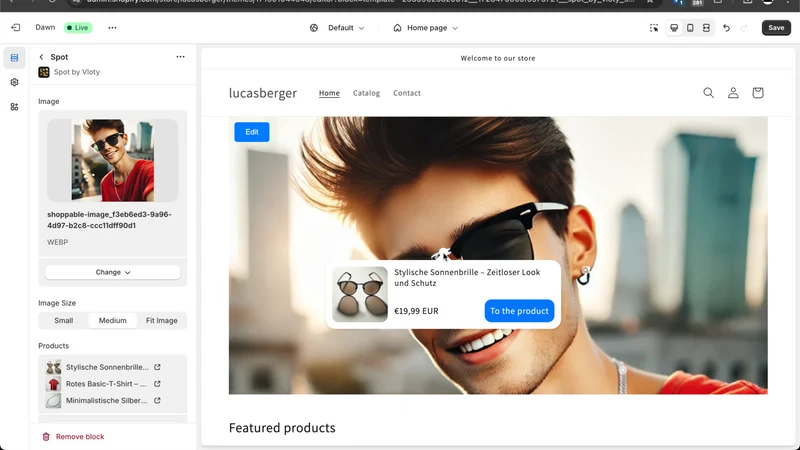
Task: Switch to mobile preview
Action: [x=690, y=28]
